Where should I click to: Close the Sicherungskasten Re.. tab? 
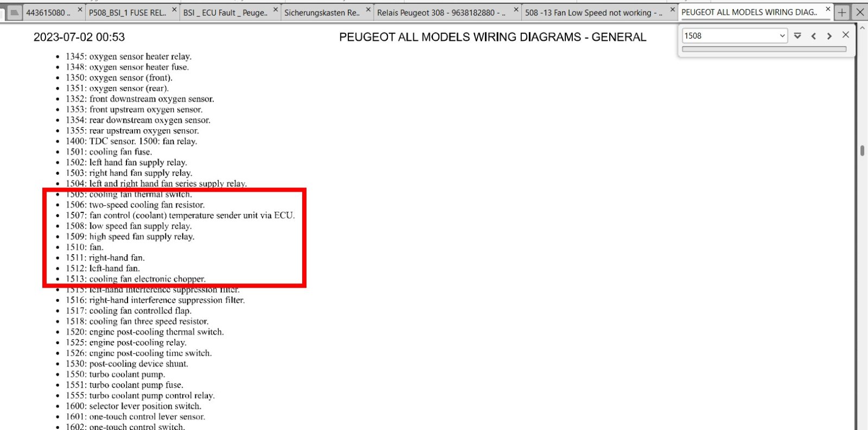tap(368, 10)
